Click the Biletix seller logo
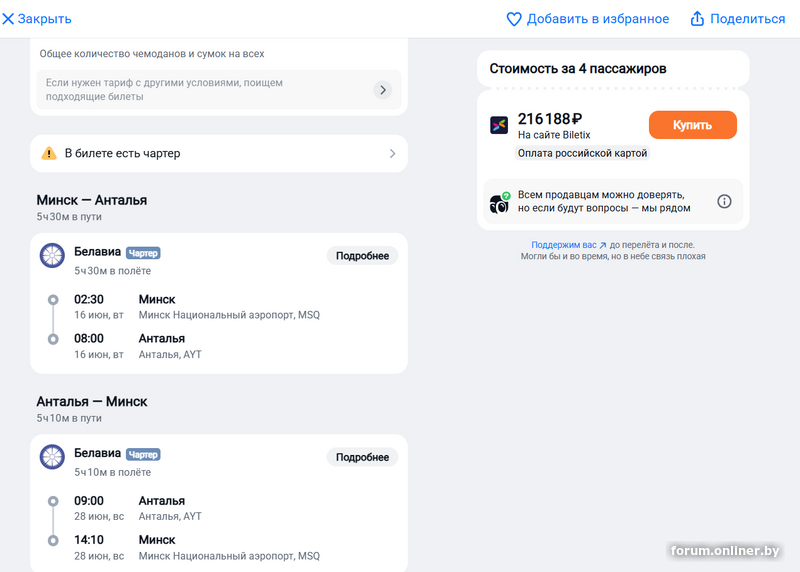Screen dimensions: 800x572 (499, 125)
